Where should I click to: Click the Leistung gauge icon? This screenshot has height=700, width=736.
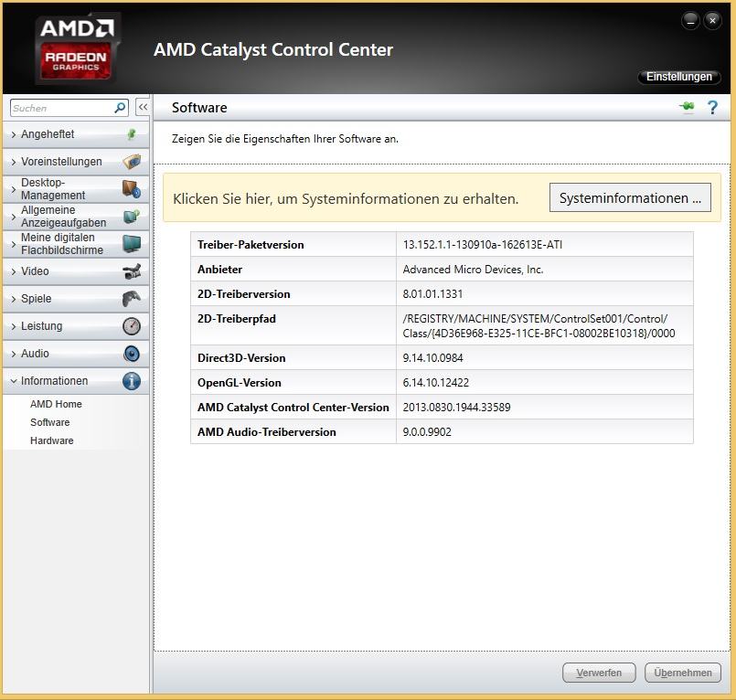(132, 326)
